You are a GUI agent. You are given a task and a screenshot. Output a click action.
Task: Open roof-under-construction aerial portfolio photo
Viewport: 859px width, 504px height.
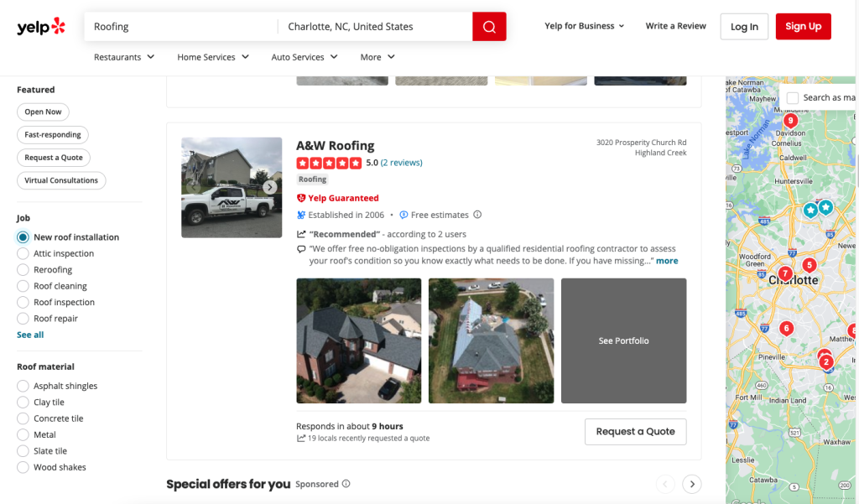click(491, 340)
